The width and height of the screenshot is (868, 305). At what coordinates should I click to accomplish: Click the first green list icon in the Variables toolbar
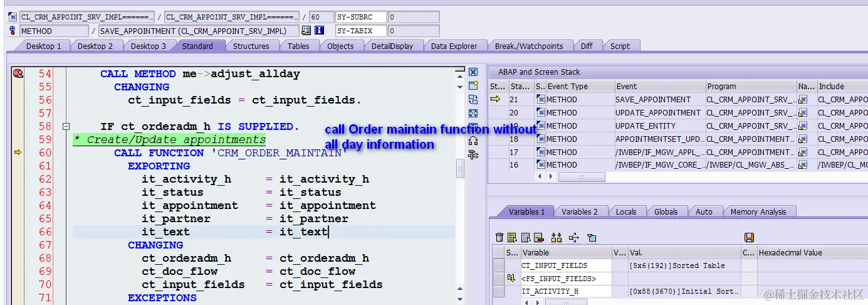512,237
